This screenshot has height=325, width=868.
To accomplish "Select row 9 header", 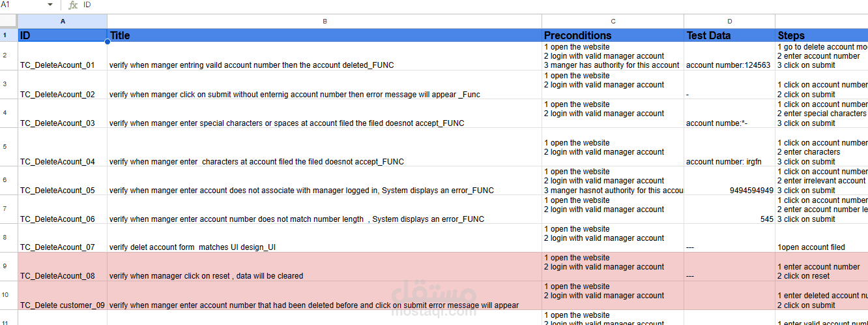I will 8,266.
